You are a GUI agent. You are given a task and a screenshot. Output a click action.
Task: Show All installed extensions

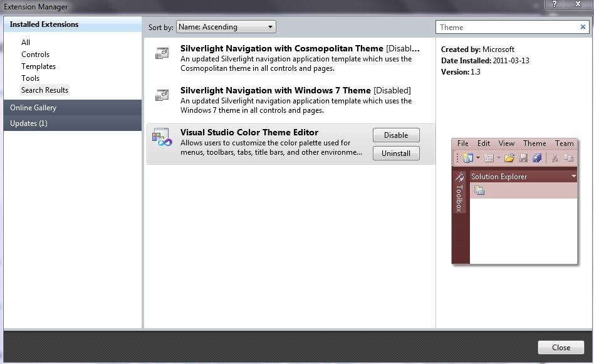pos(26,43)
